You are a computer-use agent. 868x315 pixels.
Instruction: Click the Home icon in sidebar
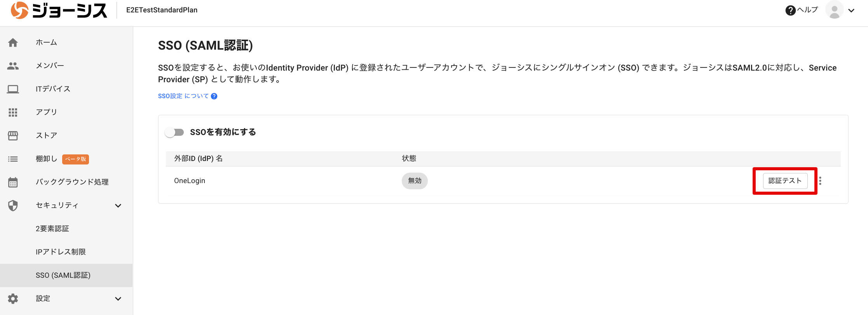[13, 43]
